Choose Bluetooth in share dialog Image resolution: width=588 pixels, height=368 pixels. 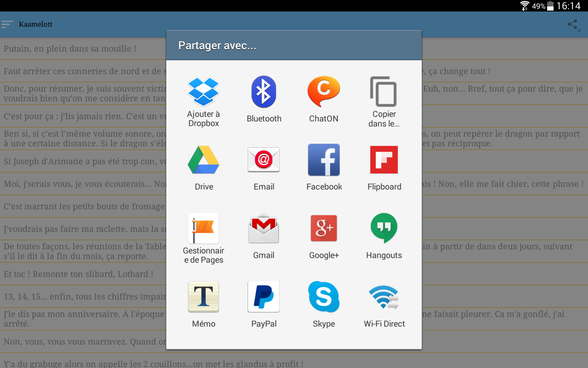264,100
